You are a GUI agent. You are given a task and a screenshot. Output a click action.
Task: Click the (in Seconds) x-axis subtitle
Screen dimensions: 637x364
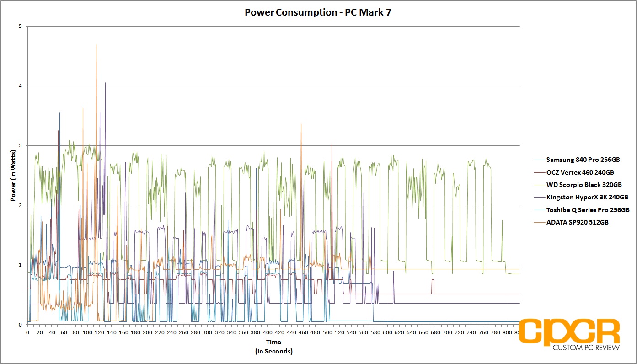274,351
